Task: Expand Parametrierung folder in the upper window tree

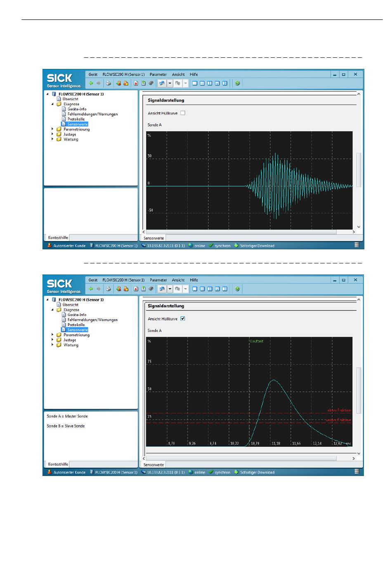Action: pyautogui.click(x=52, y=129)
